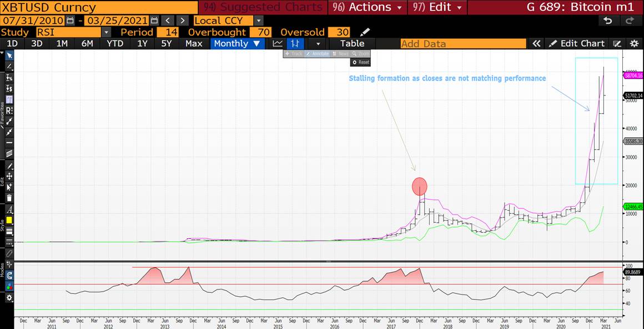Viewport: 644px width, 329px height.
Task: Collapse panel with double chevron icon
Action: coord(536,43)
